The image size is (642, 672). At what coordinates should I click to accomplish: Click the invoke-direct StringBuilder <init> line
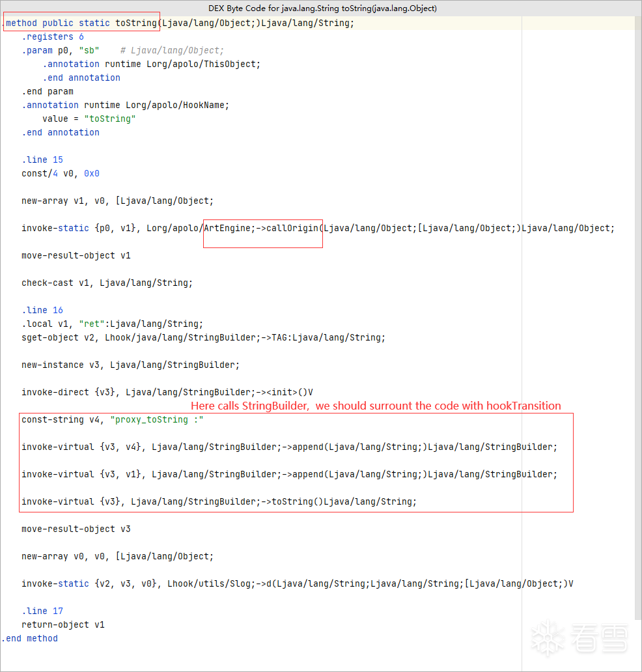tap(167, 393)
